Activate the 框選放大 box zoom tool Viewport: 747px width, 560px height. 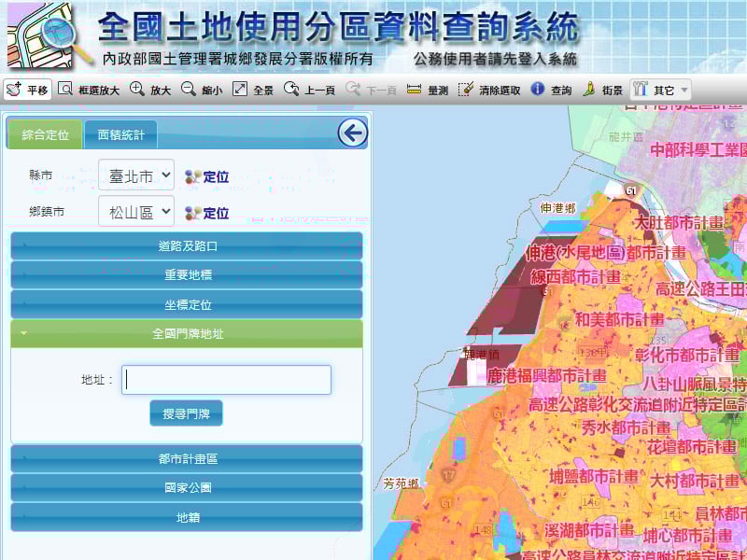point(89,90)
